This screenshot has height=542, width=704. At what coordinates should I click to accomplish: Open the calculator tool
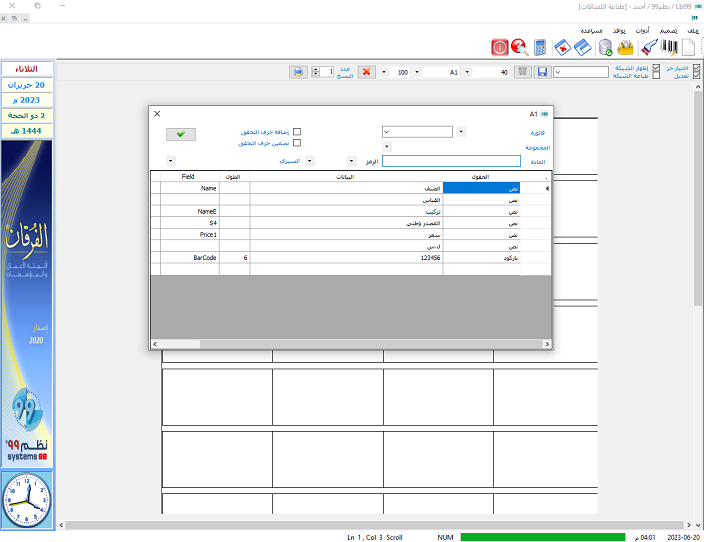tap(540, 47)
